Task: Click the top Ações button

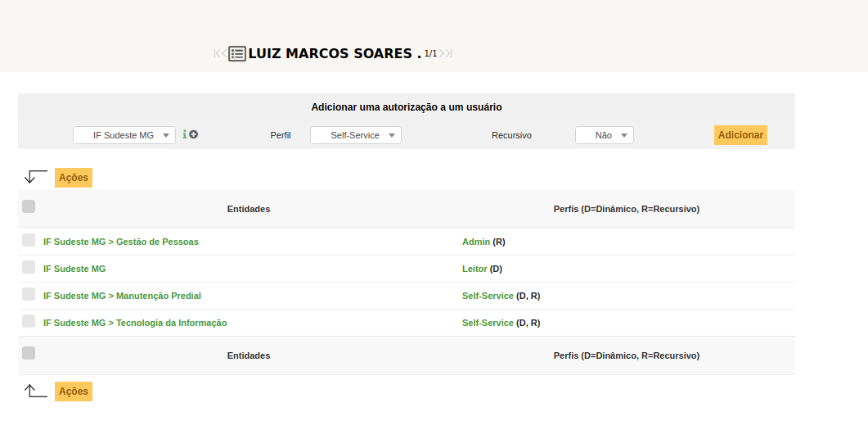Action: (74, 178)
